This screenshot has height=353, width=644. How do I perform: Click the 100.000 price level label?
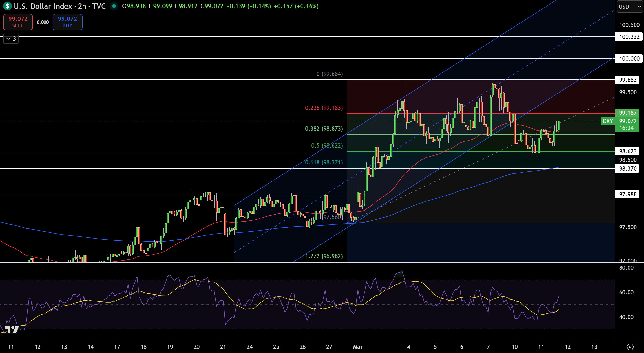click(x=629, y=59)
